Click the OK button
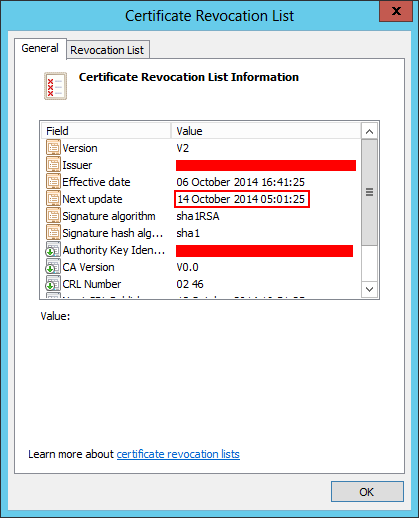The image size is (419, 518). point(367,492)
